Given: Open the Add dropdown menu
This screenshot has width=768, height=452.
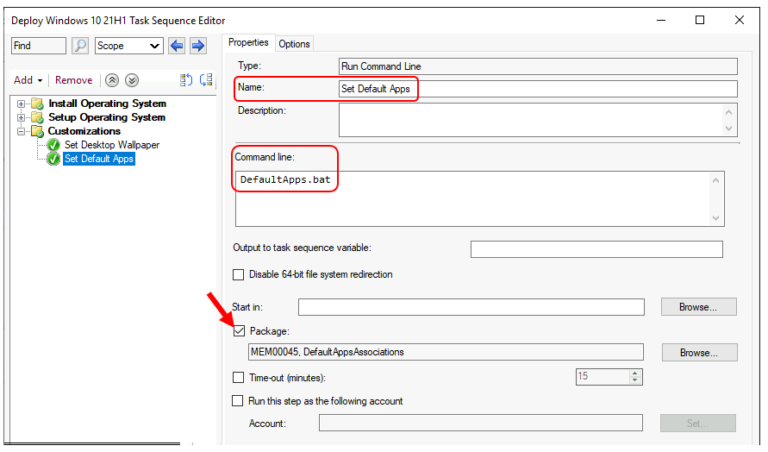Looking at the screenshot, I should click(x=28, y=80).
